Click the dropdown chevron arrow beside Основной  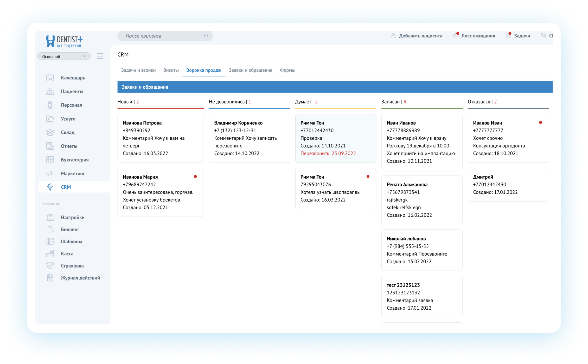84,56
